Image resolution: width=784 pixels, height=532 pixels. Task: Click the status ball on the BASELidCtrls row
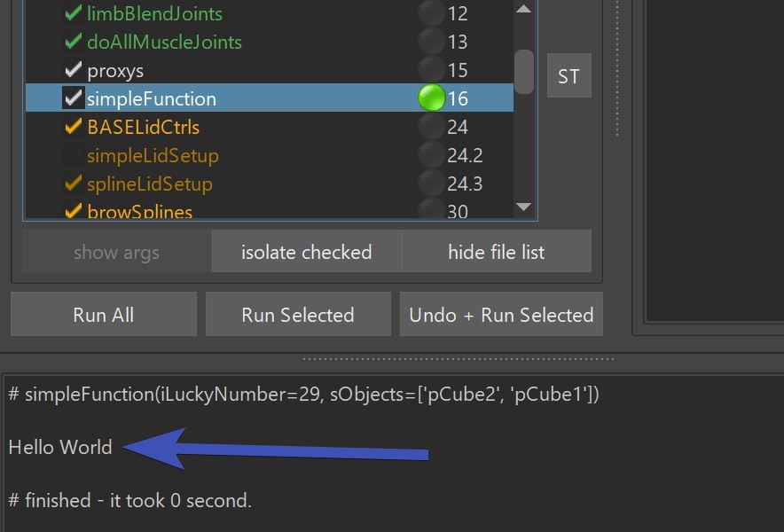[432, 127]
